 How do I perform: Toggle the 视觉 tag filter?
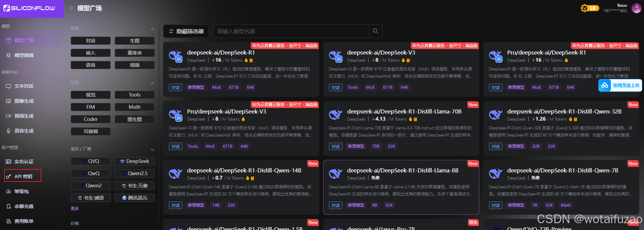pyautogui.click(x=91, y=95)
